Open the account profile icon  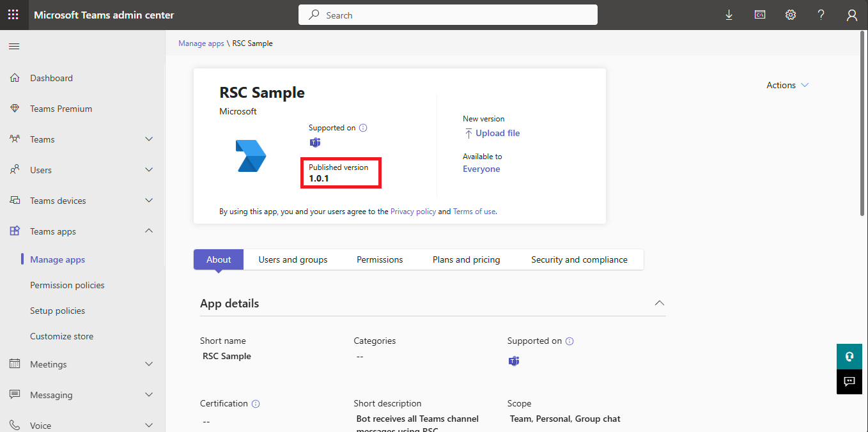click(x=851, y=14)
